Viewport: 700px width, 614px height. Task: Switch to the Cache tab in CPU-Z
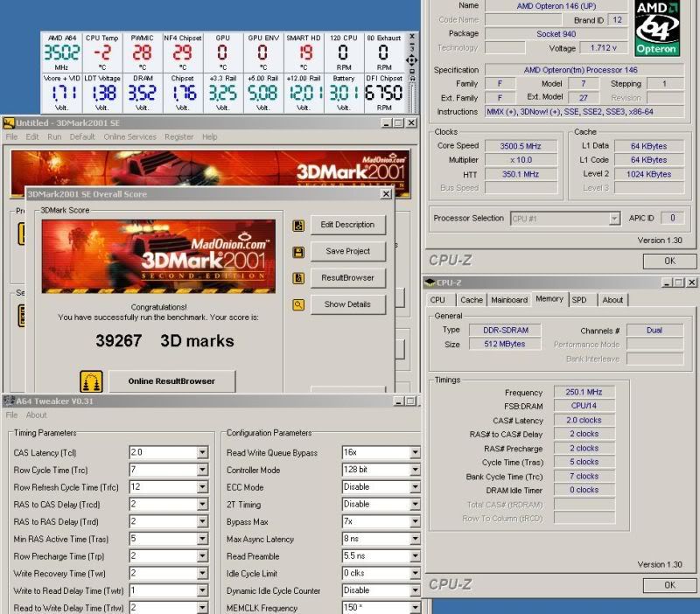(472, 300)
